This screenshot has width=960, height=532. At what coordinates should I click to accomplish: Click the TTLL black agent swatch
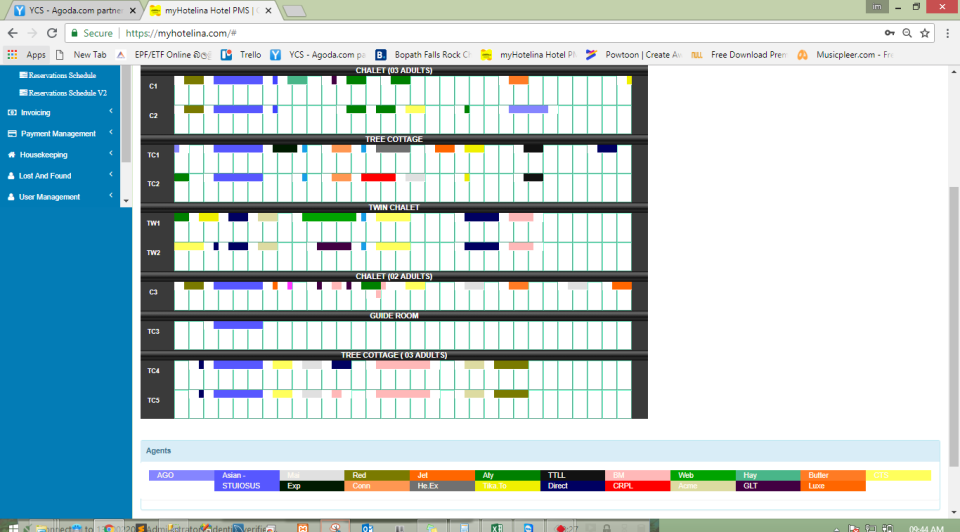click(x=572, y=475)
